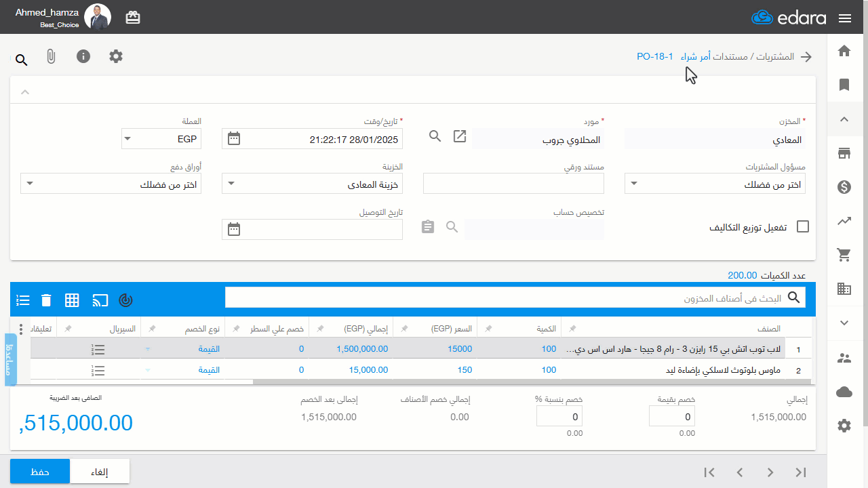
Task: Click the page search magnifier icon
Action: tap(21, 60)
